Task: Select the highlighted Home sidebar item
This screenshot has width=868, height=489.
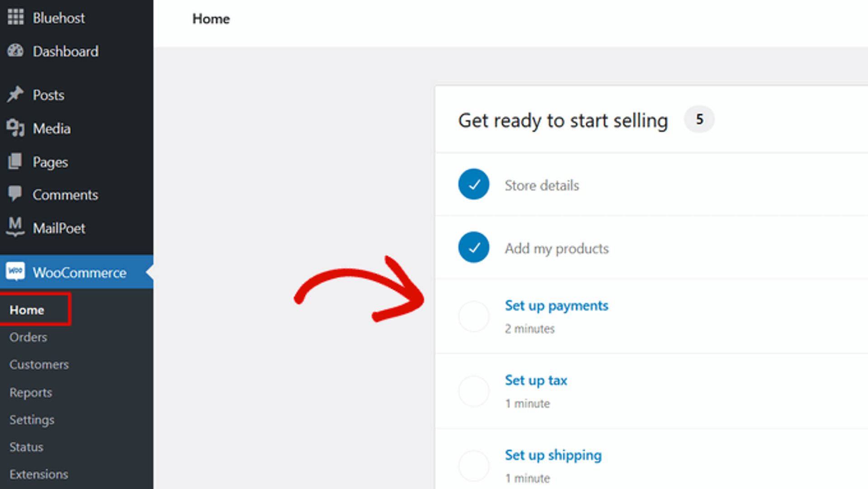Action: tap(27, 309)
